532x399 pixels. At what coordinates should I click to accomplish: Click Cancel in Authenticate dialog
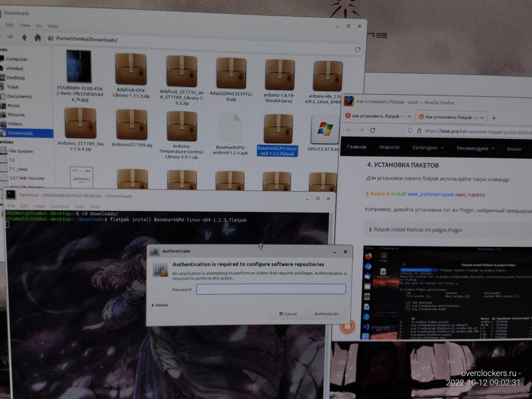288,314
